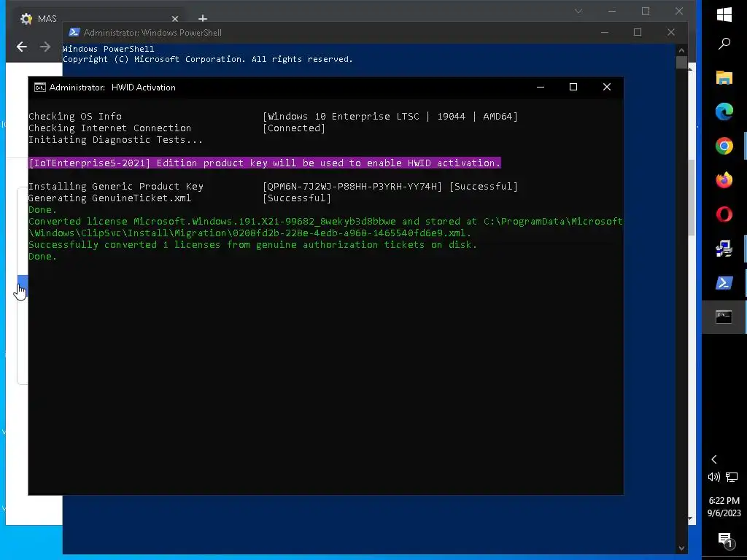Click the PowerShell scrollbar thumb

point(681,63)
